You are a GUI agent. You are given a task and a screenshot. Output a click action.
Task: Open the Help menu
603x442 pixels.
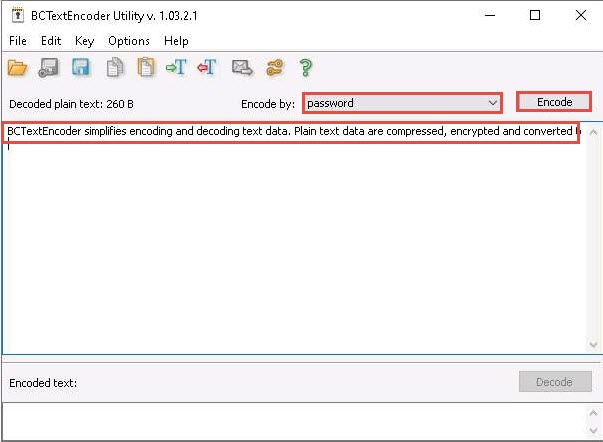[176, 41]
